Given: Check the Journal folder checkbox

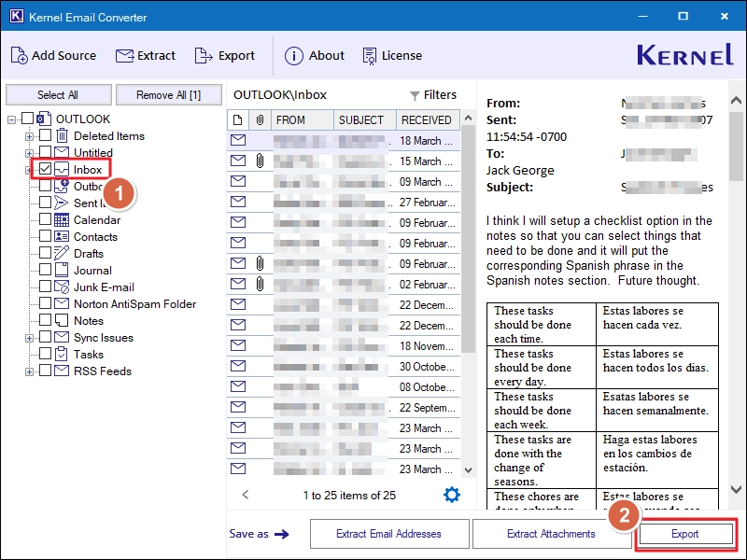Looking at the screenshot, I should pos(45,270).
